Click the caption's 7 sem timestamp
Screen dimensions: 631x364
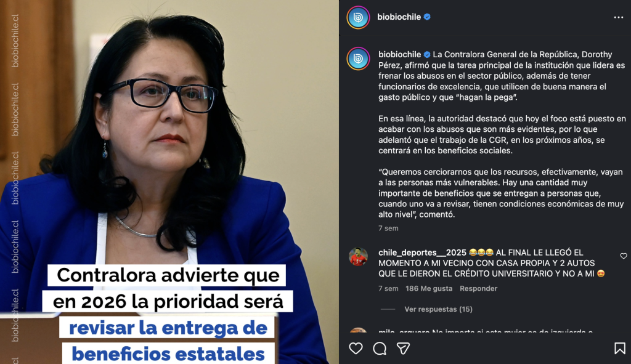pos(388,228)
